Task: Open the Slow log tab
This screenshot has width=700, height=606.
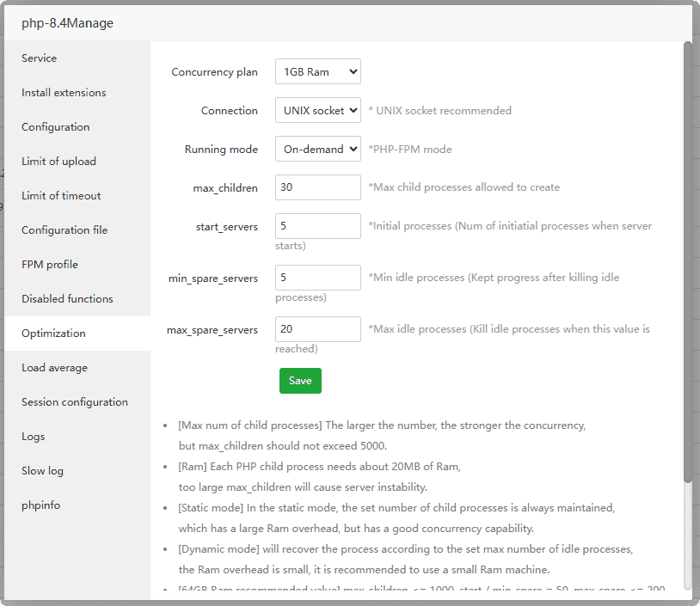Action: click(x=42, y=471)
